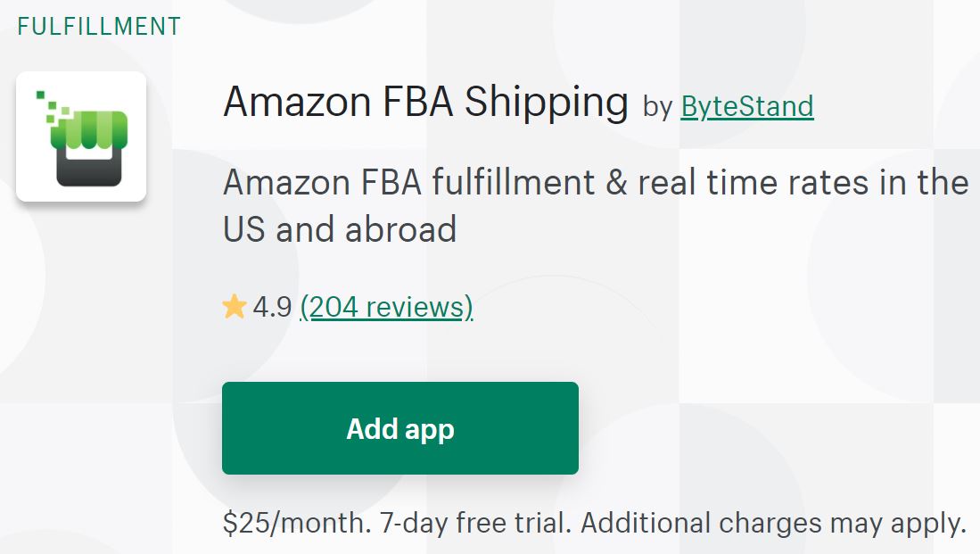Screen dimensions: 980x554
Task: Click the underlined reviews count link
Action: 386,307
